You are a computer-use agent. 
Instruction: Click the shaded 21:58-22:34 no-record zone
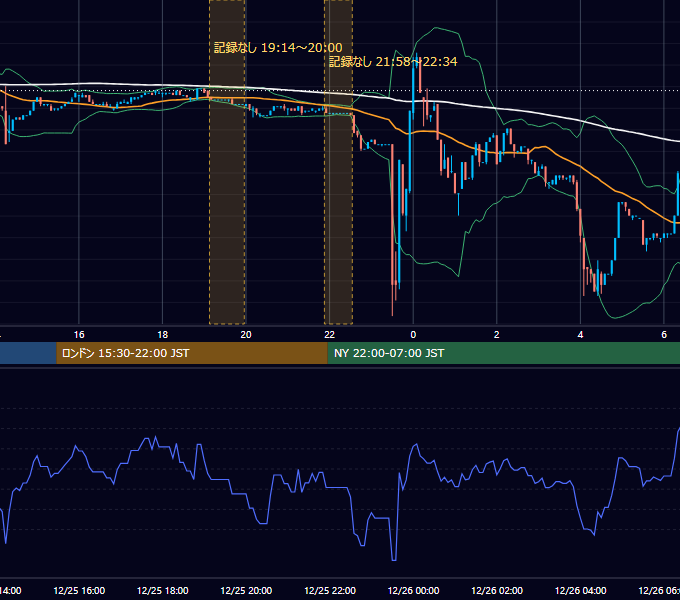(x=338, y=162)
